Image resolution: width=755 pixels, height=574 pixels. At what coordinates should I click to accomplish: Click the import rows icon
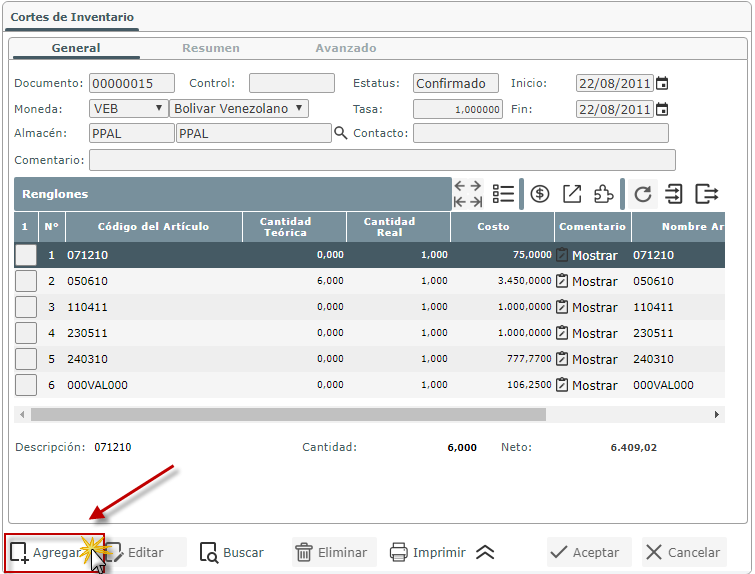tap(674, 194)
